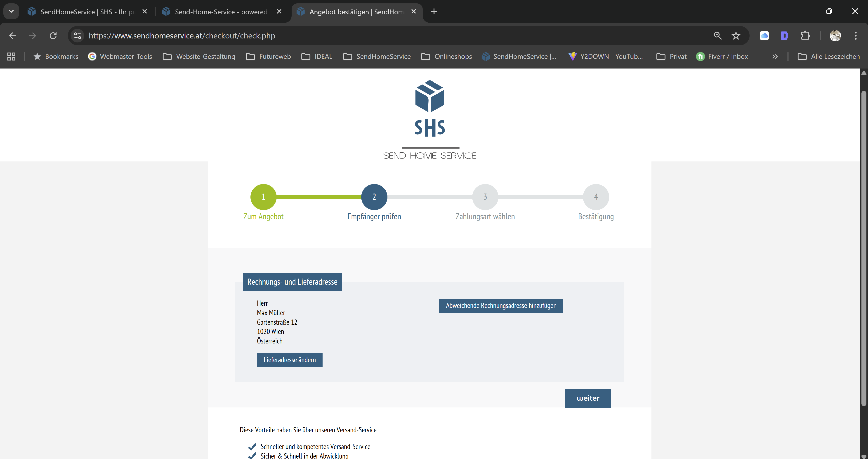Open the Chrome profile avatar
This screenshot has width=868, height=459.
point(835,36)
